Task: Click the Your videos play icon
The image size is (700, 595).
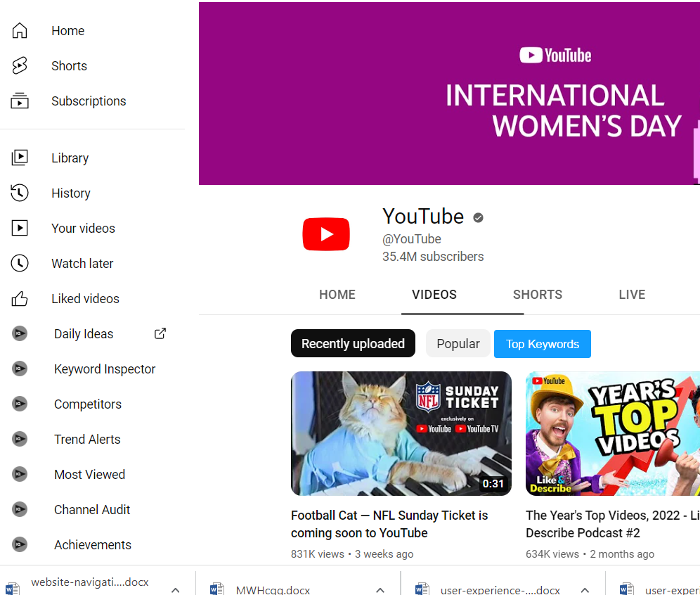Action: pyautogui.click(x=20, y=228)
